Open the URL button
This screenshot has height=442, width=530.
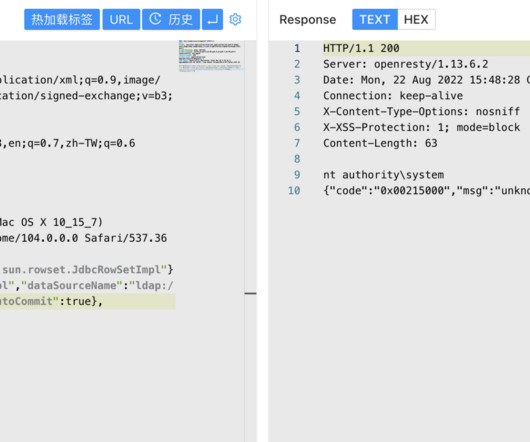[x=121, y=20]
